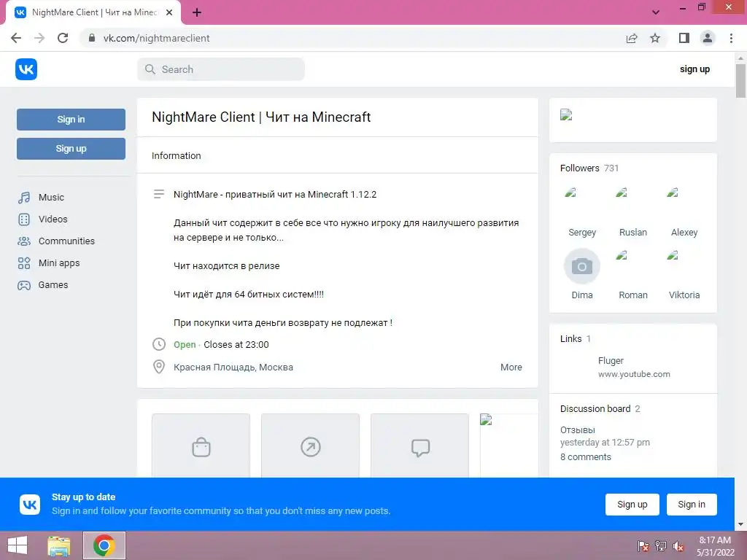Click the speech bubble tile icon
Screen dimensions: 747x560
click(420, 448)
